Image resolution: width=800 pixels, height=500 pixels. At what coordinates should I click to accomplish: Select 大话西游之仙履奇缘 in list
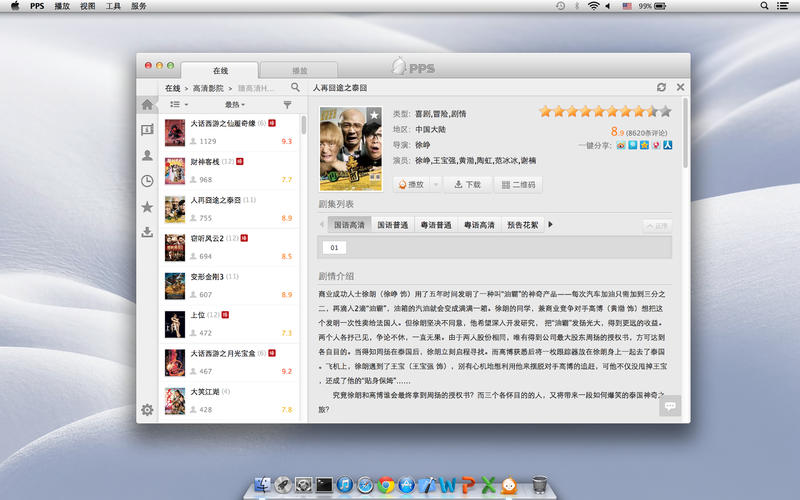tap(229, 133)
